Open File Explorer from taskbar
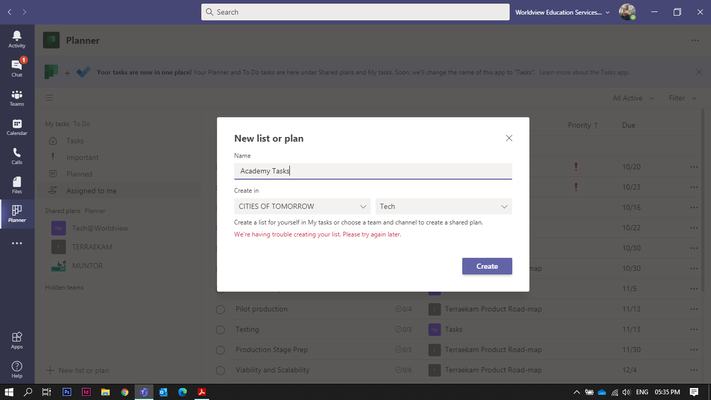Viewport: 711px width, 400px height. click(105, 392)
